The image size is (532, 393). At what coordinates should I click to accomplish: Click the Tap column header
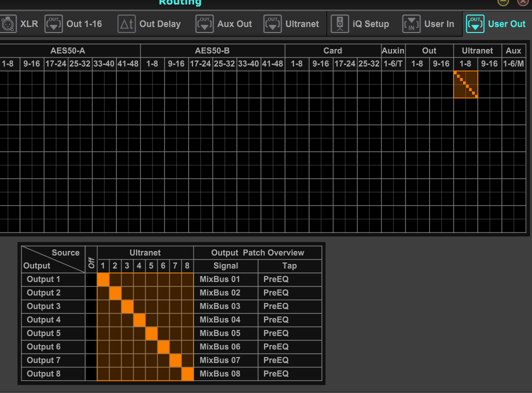point(290,266)
